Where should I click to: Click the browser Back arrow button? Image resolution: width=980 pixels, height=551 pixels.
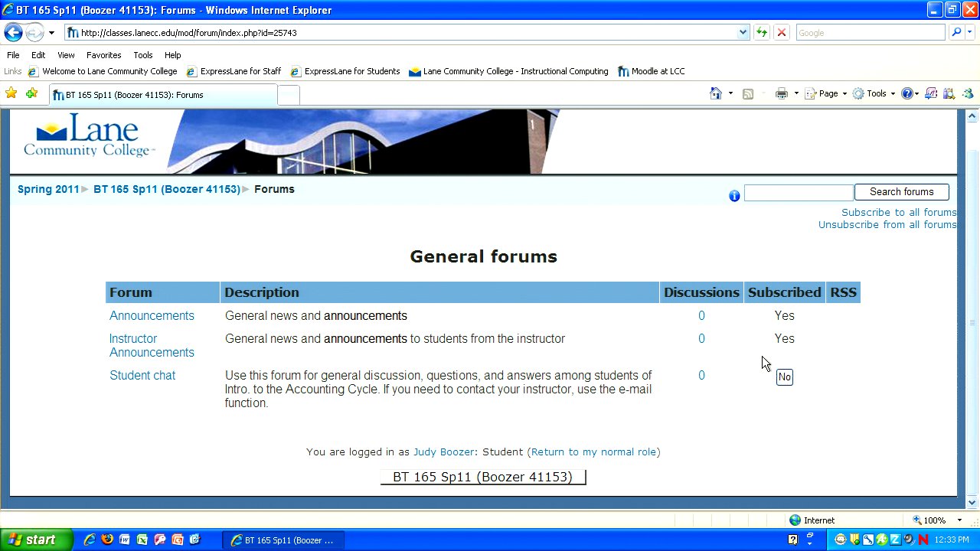tap(13, 33)
